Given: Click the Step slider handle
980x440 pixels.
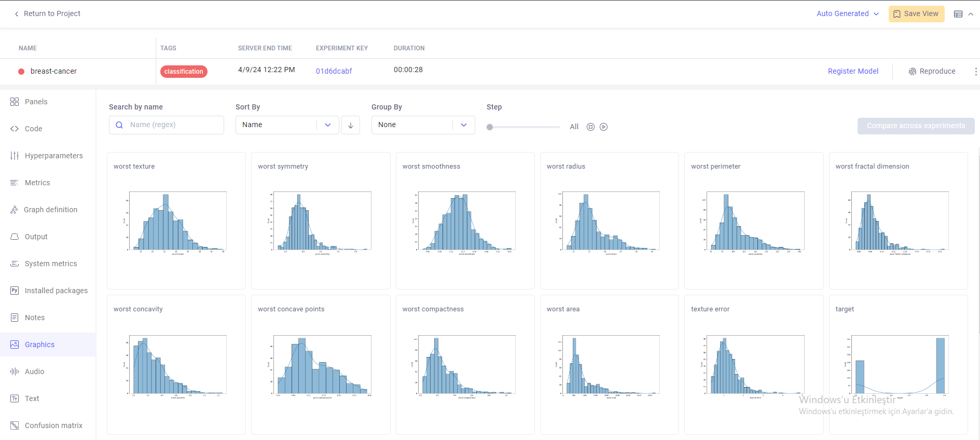Looking at the screenshot, I should point(490,127).
